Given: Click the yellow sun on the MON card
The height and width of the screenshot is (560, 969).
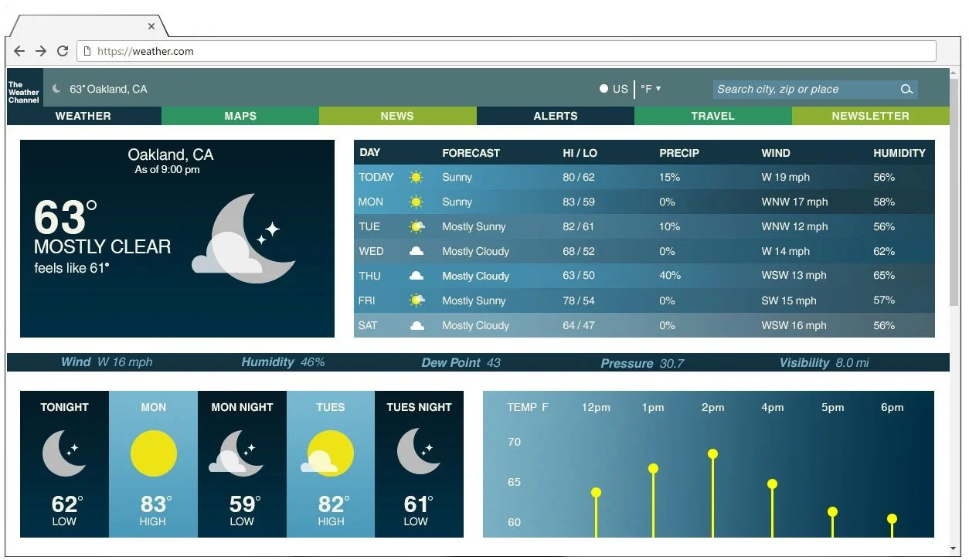Looking at the screenshot, I should (x=153, y=453).
